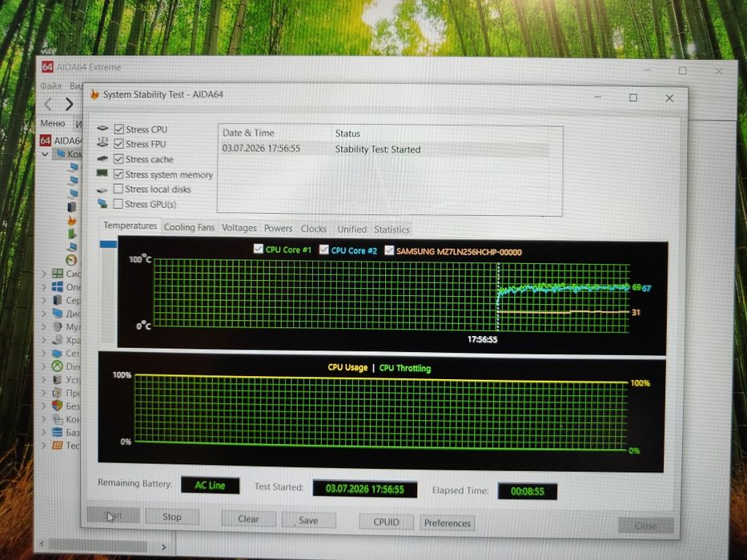Select the flame Overclock item in AIDA64 tree
The image size is (747, 560).
click(x=72, y=221)
